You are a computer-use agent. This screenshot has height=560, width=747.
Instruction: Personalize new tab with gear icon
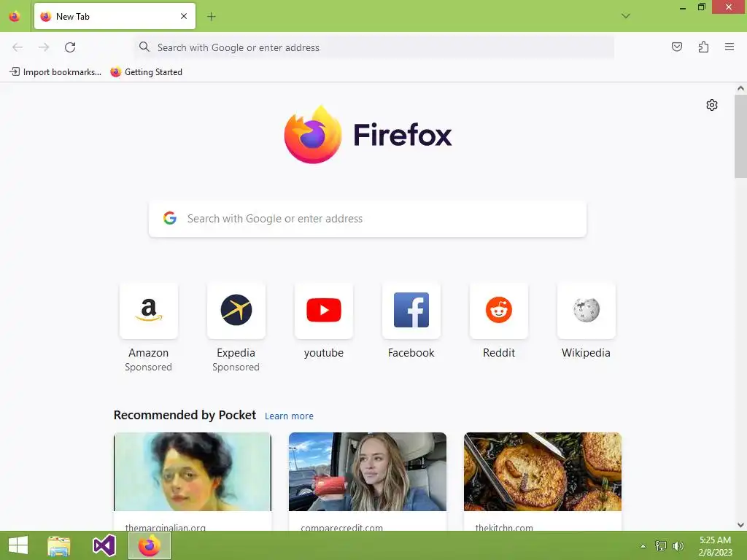pyautogui.click(x=712, y=105)
